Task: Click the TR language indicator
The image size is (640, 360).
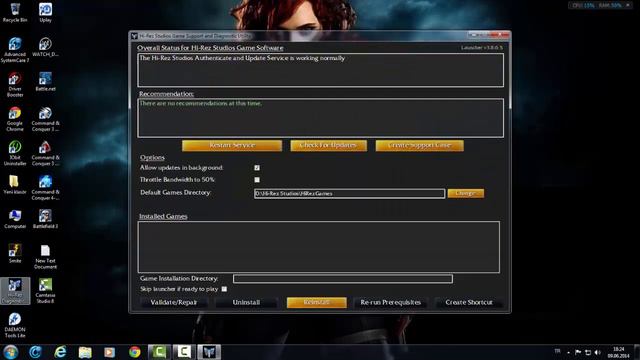Action: tap(558, 351)
